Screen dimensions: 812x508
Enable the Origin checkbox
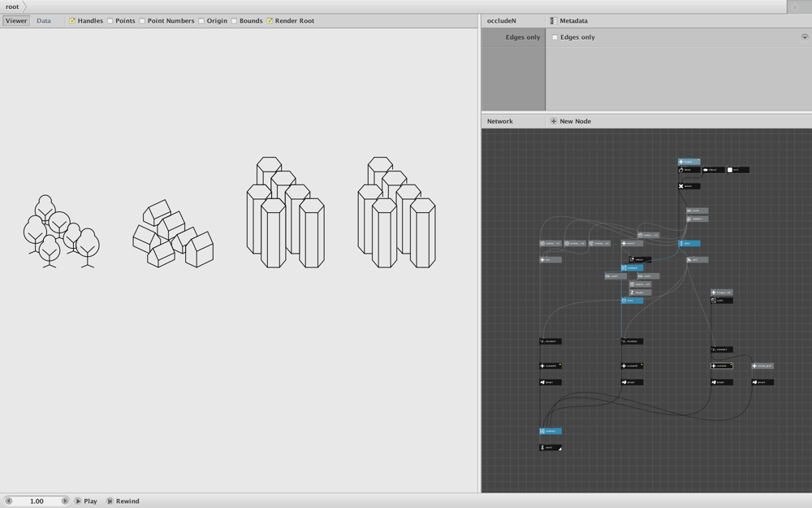point(201,21)
